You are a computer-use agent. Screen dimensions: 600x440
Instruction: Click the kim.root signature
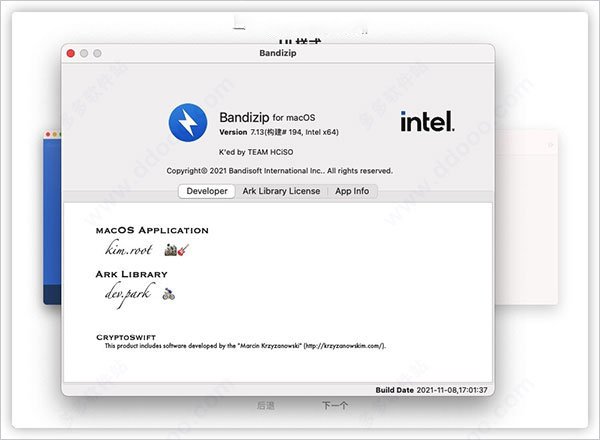click(x=129, y=248)
